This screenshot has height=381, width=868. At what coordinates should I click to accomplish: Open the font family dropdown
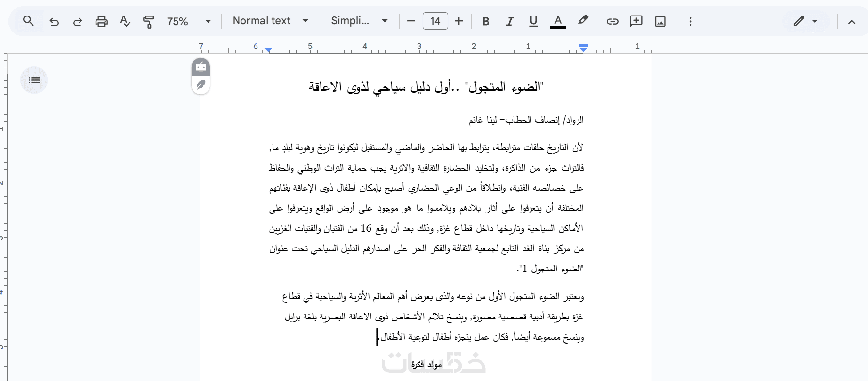pos(359,21)
